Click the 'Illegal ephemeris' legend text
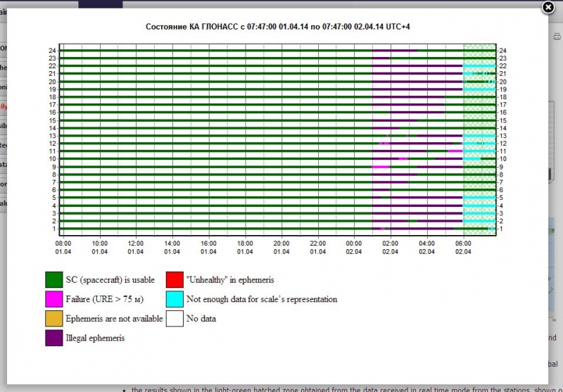Image resolution: width=563 pixels, height=392 pixels. coord(95,339)
